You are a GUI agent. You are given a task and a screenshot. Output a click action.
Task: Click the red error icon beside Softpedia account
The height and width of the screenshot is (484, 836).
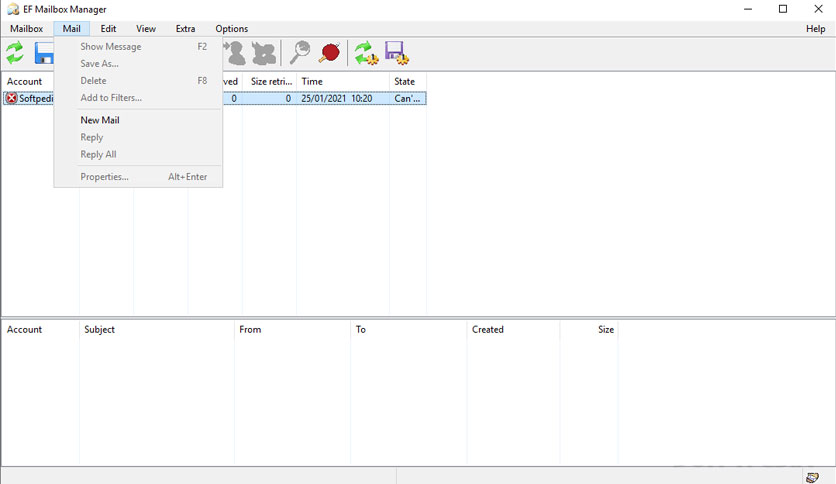11,98
